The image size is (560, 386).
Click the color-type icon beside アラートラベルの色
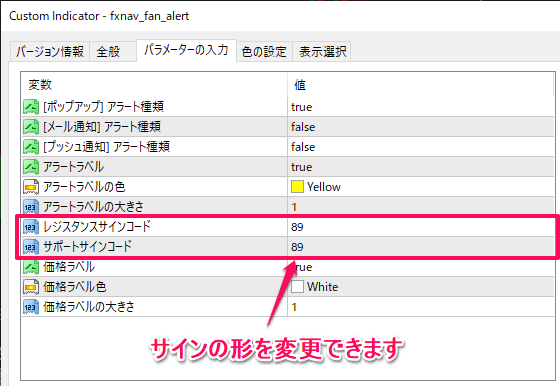(x=31, y=187)
